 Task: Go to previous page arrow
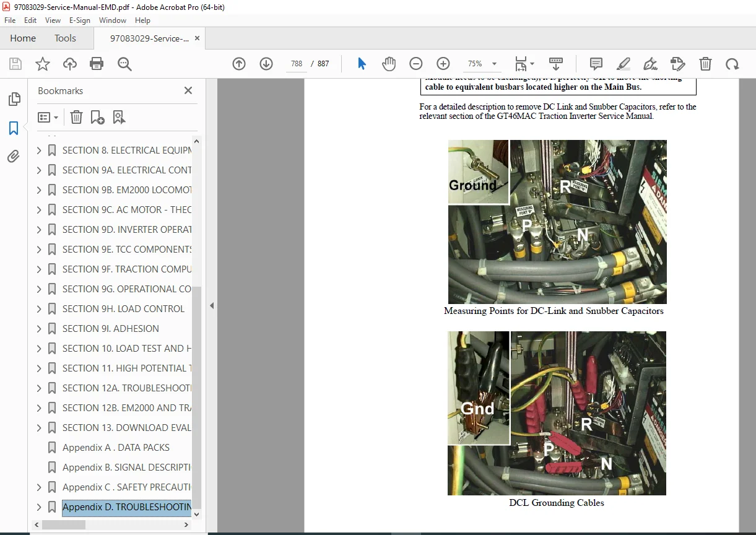pyautogui.click(x=239, y=64)
